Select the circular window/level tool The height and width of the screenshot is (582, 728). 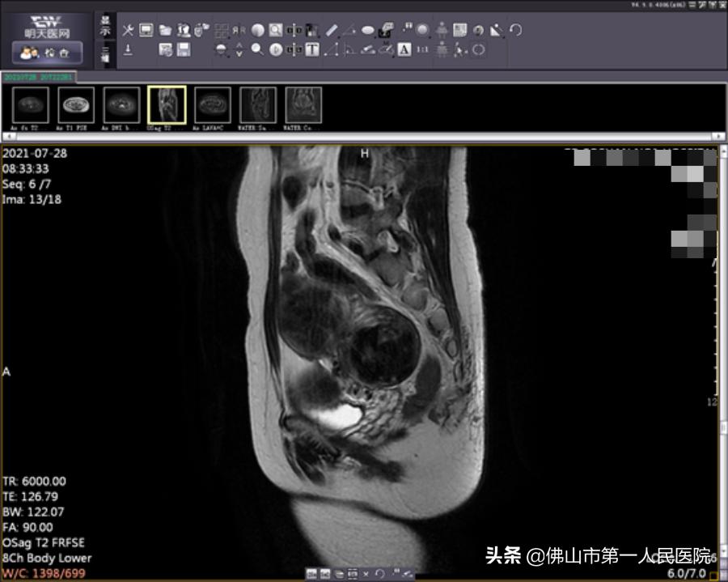(x=258, y=30)
